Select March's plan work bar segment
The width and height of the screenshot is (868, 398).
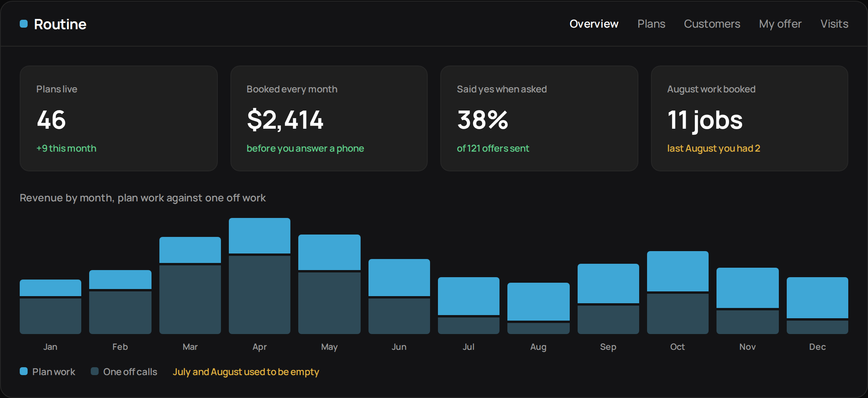pos(190,250)
